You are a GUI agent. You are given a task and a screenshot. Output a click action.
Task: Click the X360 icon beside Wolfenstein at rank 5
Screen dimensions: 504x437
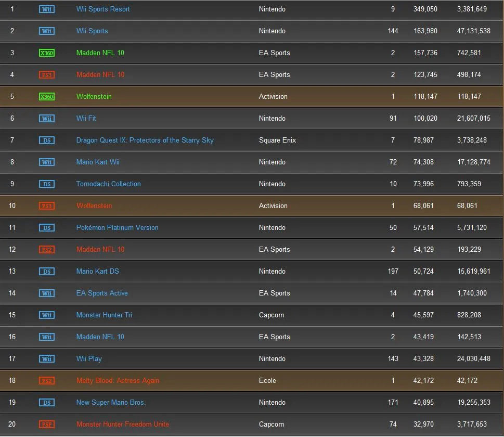click(47, 97)
